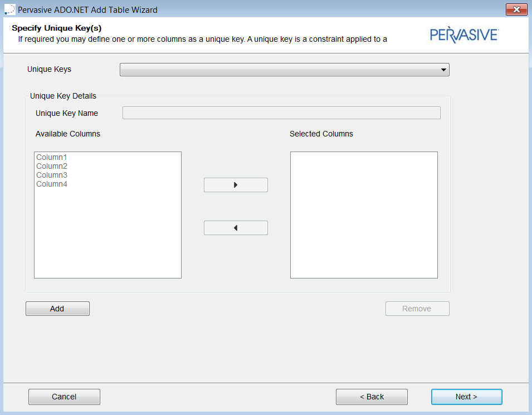Click the Available Columns label

pyautogui.click(x=68, y=134)
